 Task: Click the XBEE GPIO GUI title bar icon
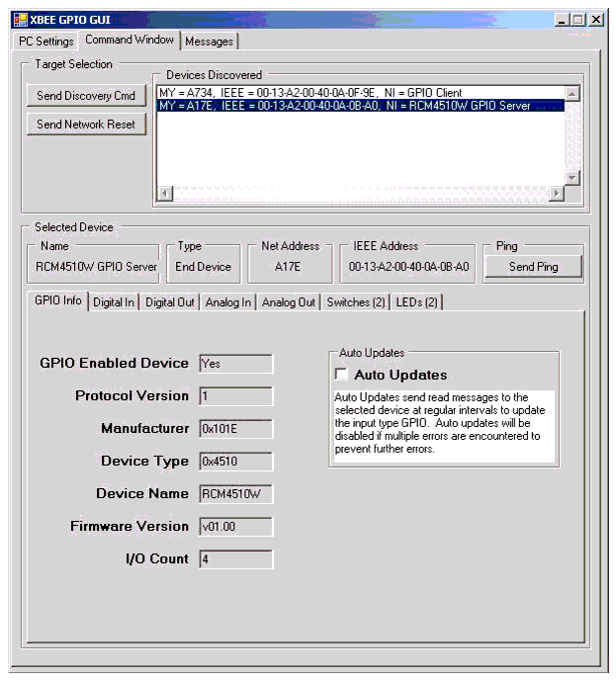20,20
